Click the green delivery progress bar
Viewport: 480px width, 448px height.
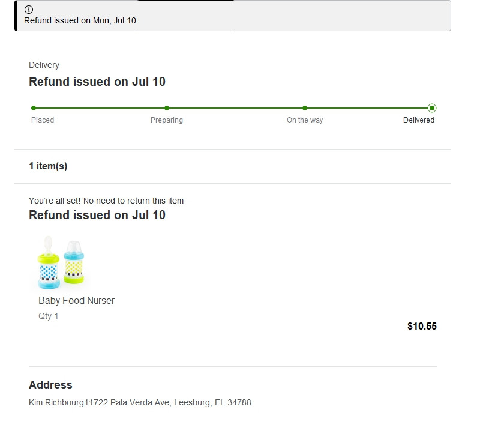point(234,108)
